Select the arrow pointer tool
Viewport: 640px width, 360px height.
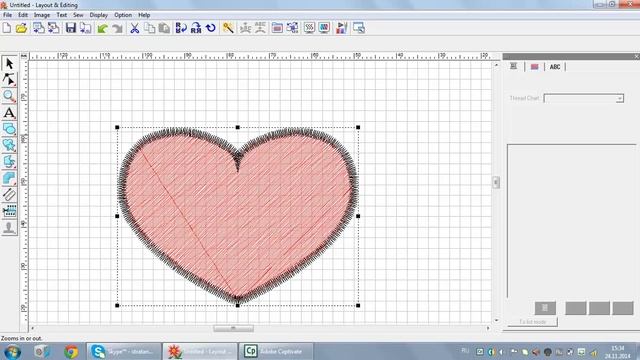(x=9, y=64)
